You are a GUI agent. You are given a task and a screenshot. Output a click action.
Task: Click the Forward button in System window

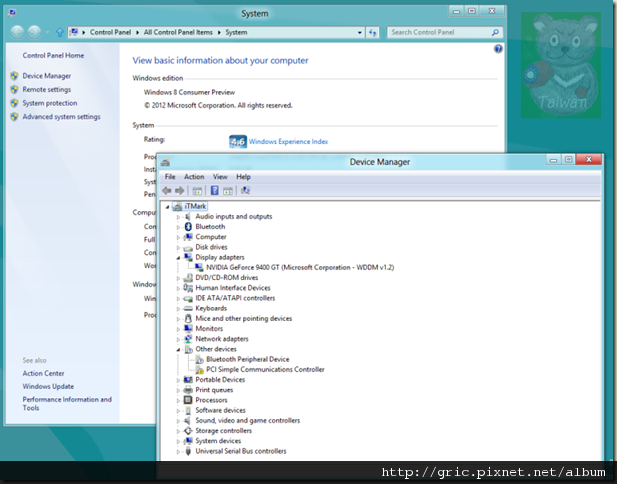34,32
